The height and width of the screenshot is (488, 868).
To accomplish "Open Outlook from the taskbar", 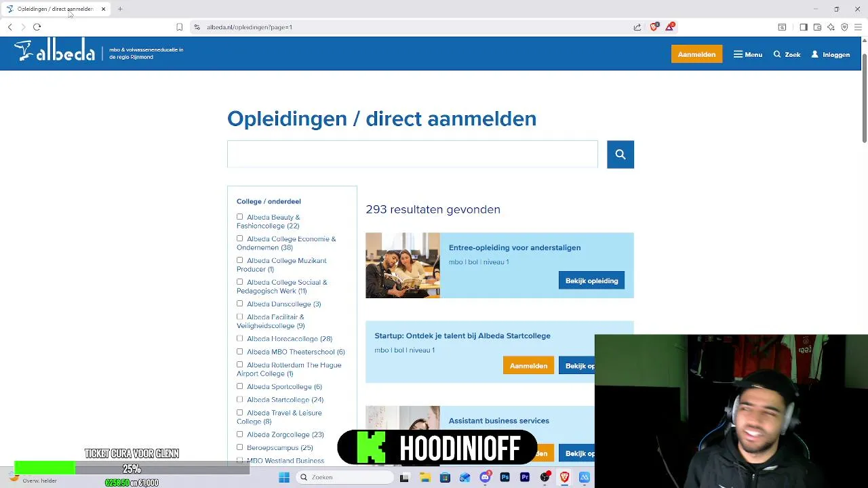I will point(465,477).
